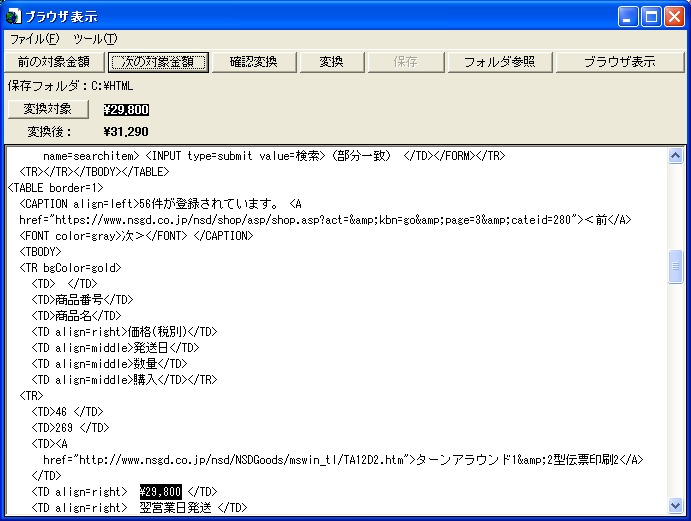Click the <TD>269 </TD> line
Image resolution: width=691 pixels, height=521 pixels.
(70, 428)
